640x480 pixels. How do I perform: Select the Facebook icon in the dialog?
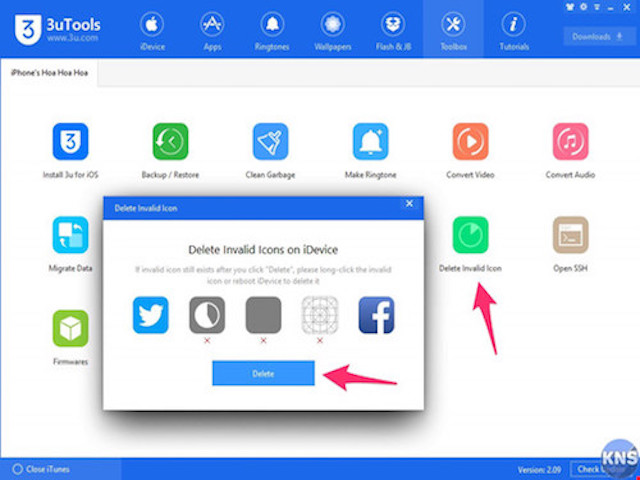(x=376, y=315)
